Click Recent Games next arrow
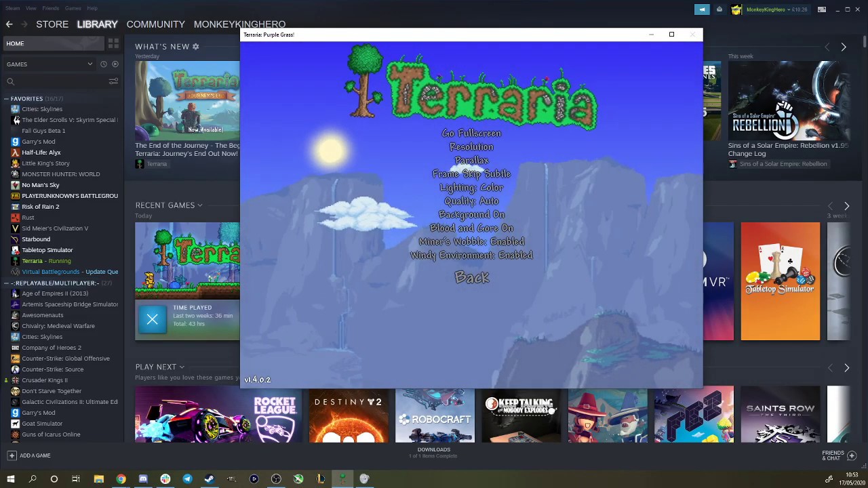Screen dimensions: 868x488 click(x=846, y=206)
